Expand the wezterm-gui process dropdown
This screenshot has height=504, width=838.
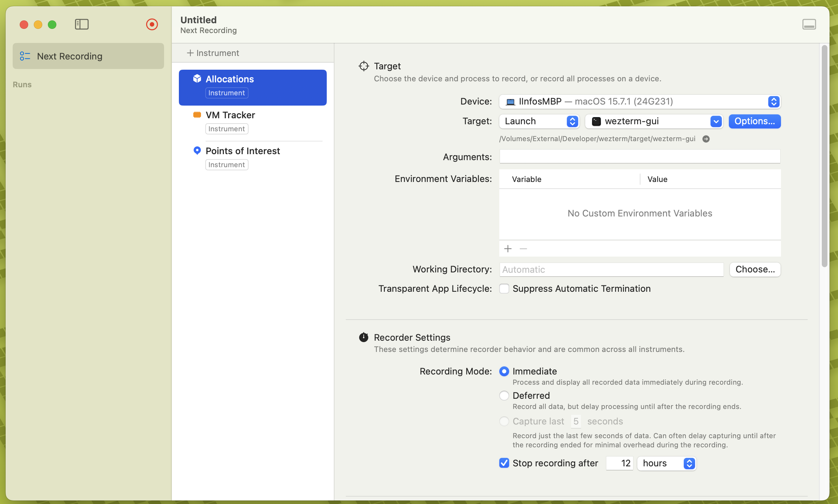pyautogui.click(x=716, y=121)
